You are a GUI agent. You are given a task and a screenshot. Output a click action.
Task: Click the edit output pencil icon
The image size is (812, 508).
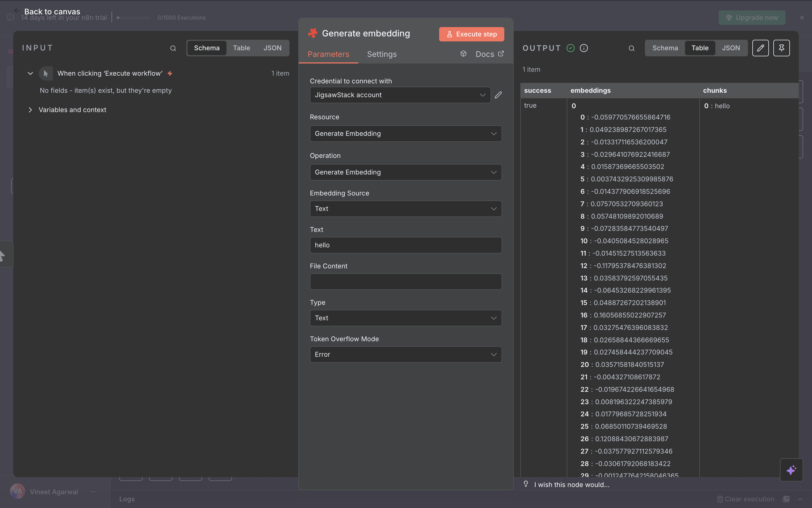(760, 48)
